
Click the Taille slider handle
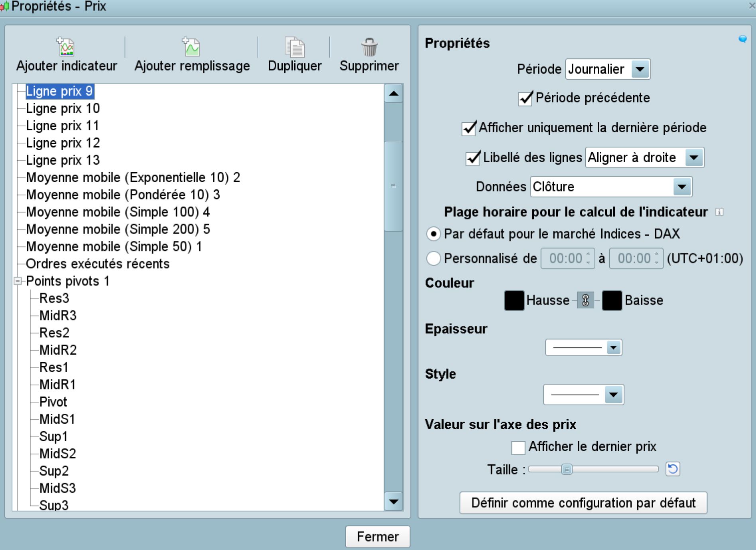(x=567, y=469)
